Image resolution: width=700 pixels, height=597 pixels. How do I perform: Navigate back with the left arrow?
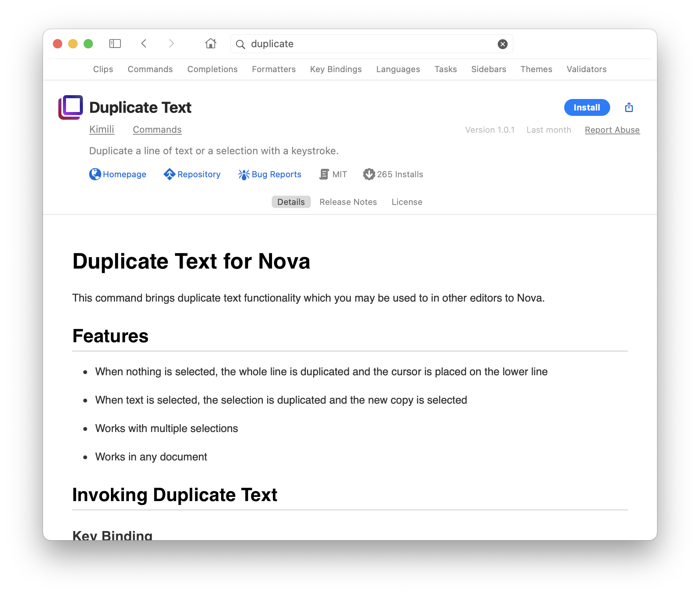144,43
